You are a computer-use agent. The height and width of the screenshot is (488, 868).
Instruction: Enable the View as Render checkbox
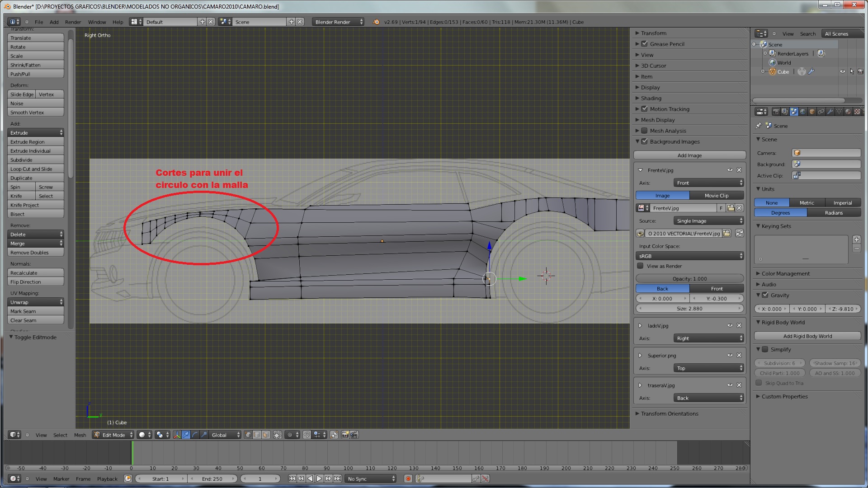(x=640, y=266)
